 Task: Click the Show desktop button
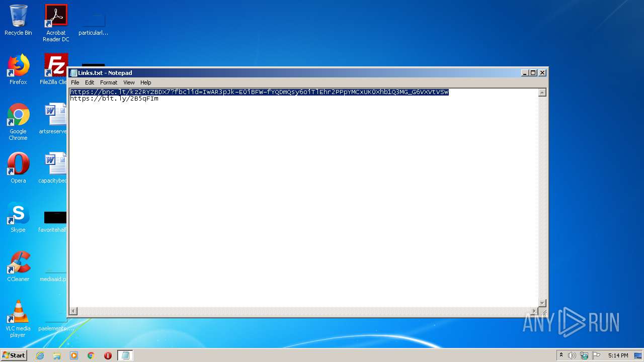click(x=638, y=355)
